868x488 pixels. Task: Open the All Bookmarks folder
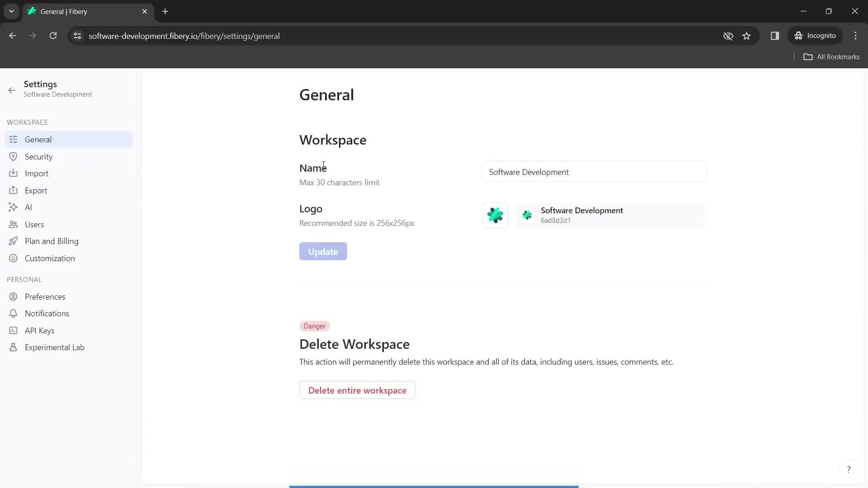832,56
